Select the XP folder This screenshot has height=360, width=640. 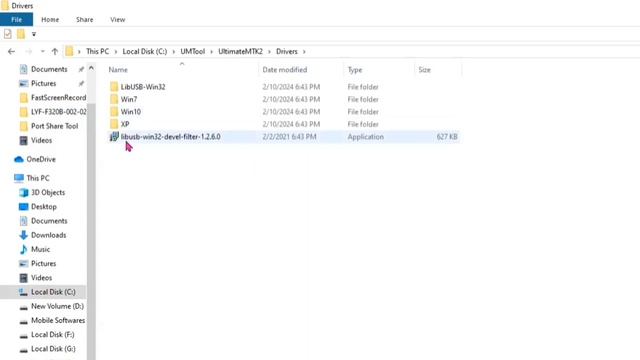125,124
